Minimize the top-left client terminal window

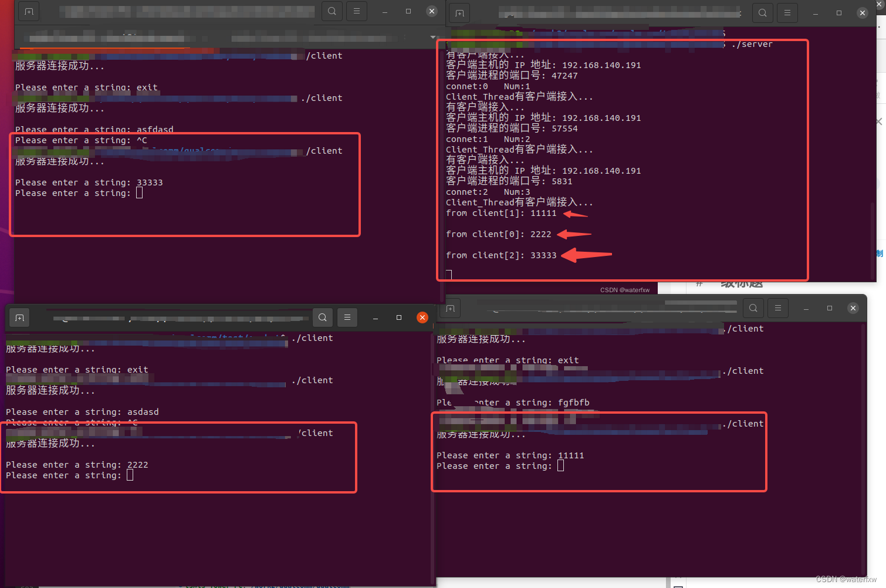point(385,12)
